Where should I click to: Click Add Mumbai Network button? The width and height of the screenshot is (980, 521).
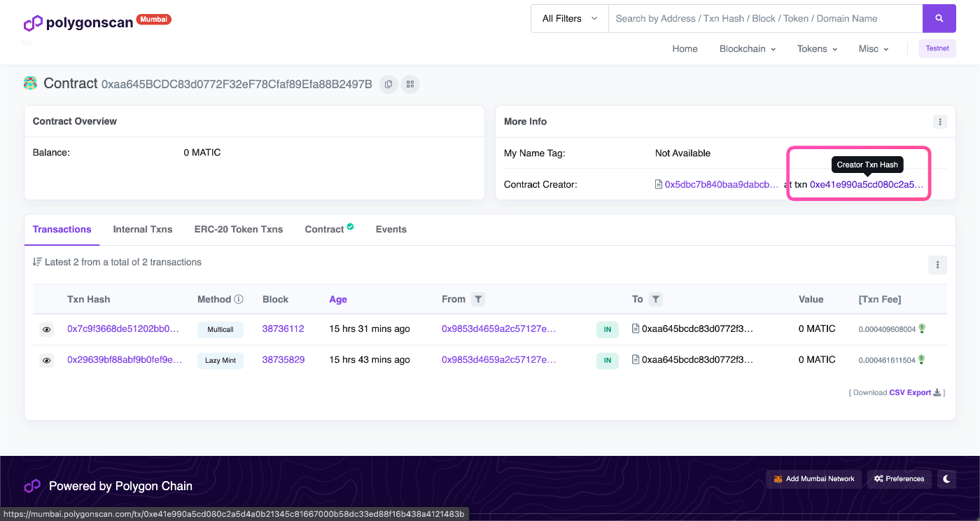(814, 479)
